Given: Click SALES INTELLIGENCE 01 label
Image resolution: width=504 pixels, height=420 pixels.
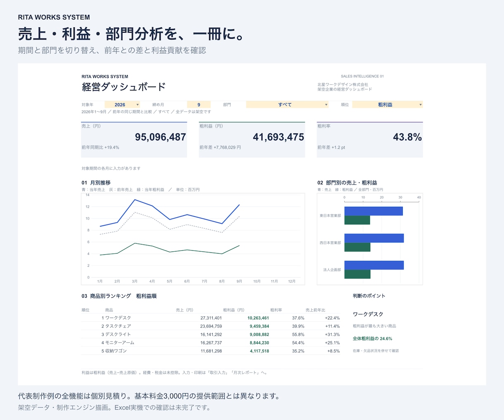Looking at the screenshot, I should tap(362, 76).
